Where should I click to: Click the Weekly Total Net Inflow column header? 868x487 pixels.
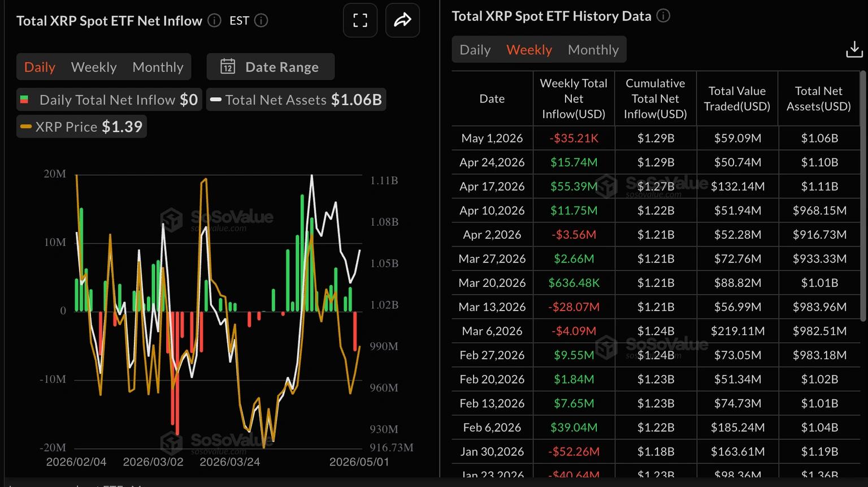(x=574, y=98)
